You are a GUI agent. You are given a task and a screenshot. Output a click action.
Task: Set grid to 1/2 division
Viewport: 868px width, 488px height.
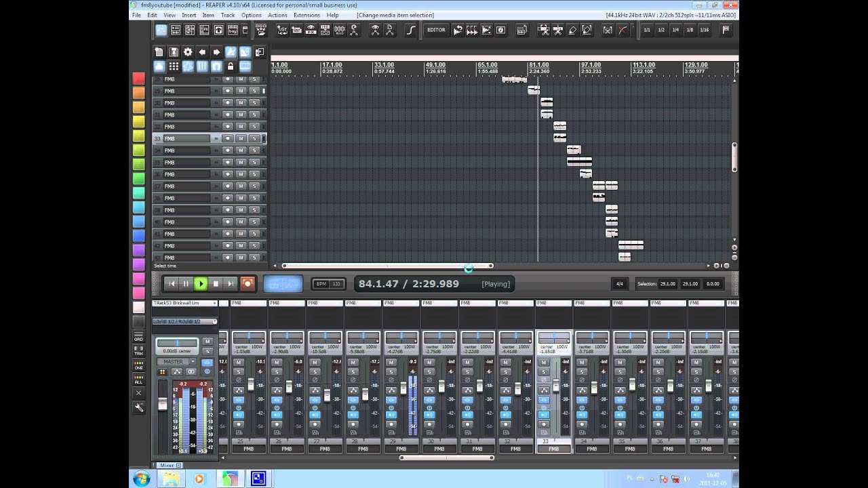coord(661,30)
